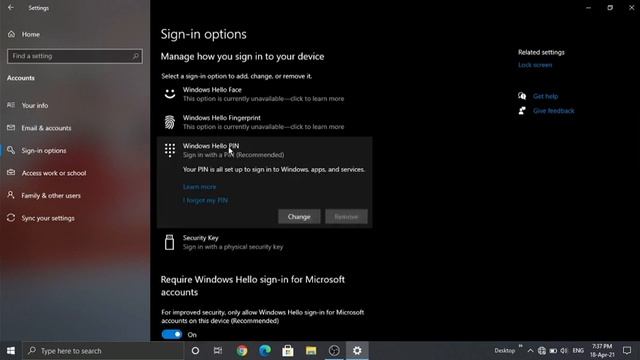Click the Get help chat bubble icon

click(x=522, y=96)
